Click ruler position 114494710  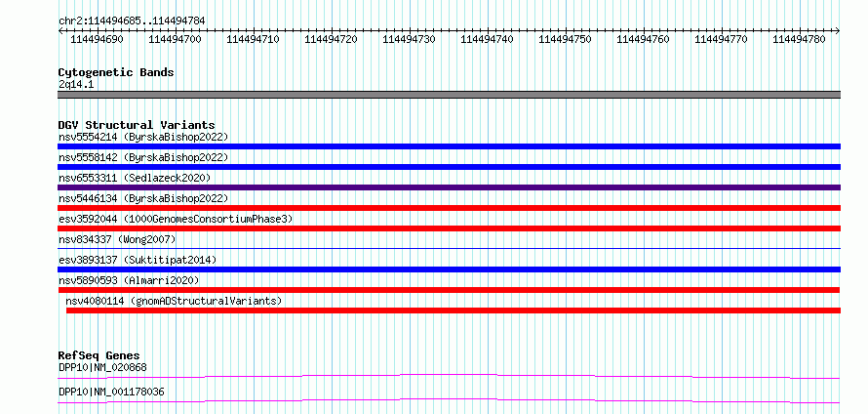click(x=253, y=39)
